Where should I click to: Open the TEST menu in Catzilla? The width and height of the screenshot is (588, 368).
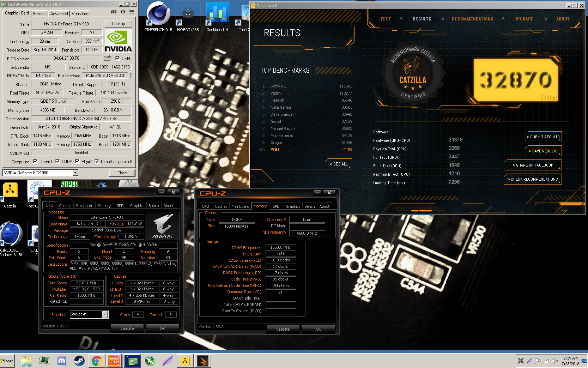click(386, 19)
